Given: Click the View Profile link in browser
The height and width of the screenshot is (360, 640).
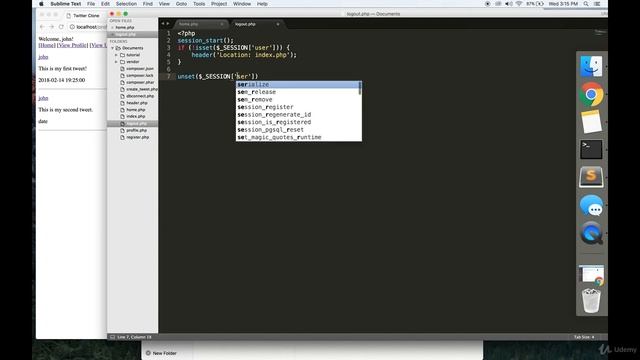Looking at the screenshot, I should pyautogui.click(x=73, y=45).
